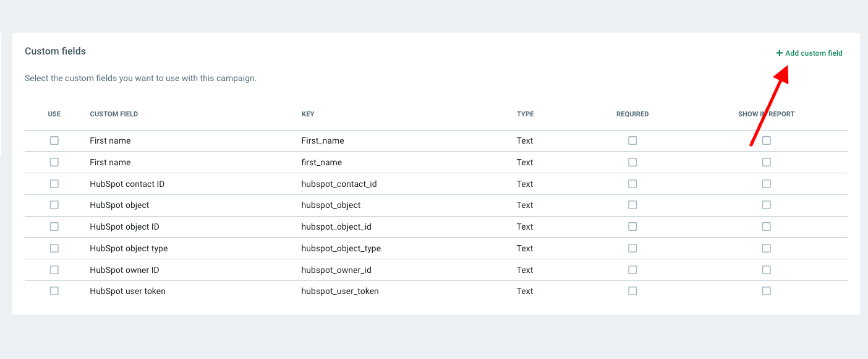This screenshot has width=868, height=359.
Task: Click the key hubspot_object
Action: [x=331, y=205]
